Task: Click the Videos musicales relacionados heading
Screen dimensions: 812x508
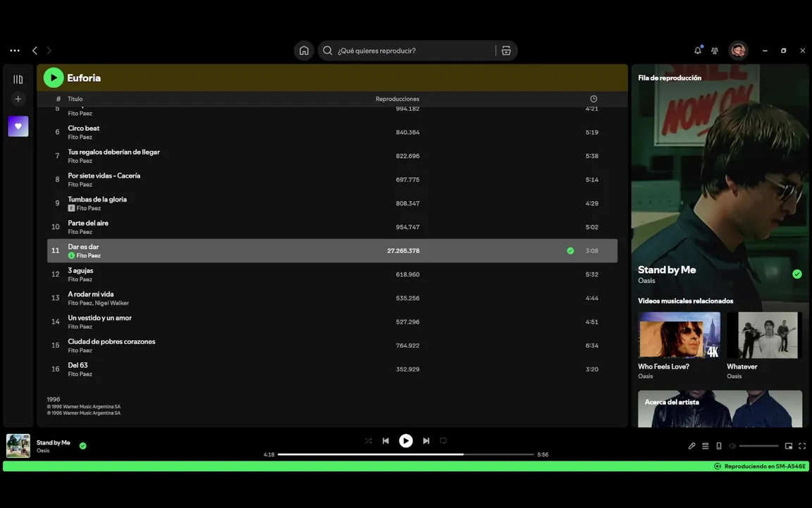Action: pos(686,301)
